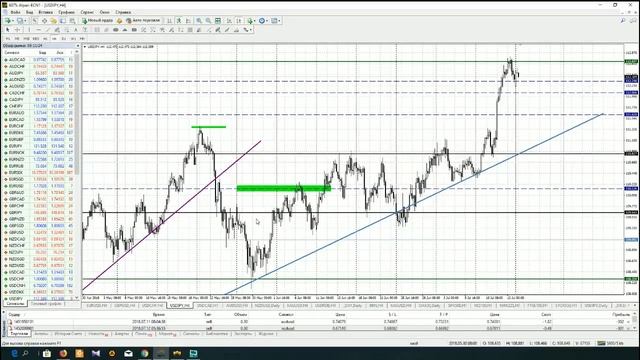
Task: Toggle the Terminal panel icon
Action: pyautogui.click(x=62, y=20)
